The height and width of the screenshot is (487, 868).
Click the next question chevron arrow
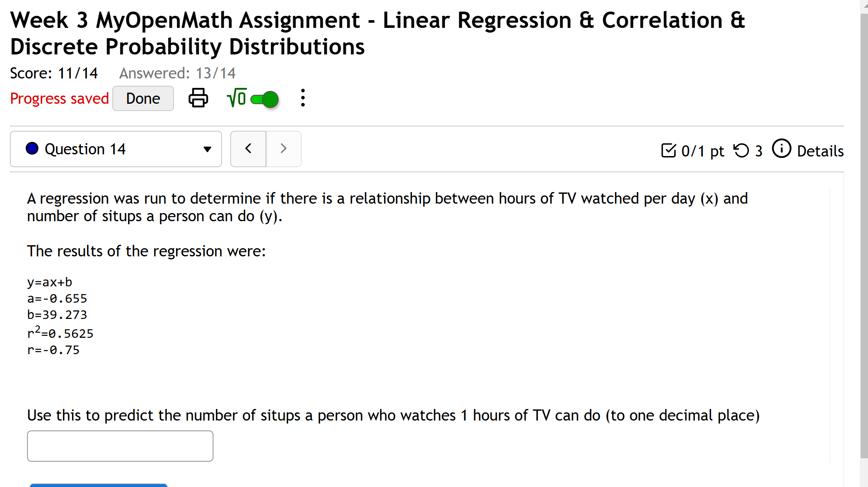click(x=283, y=149)
